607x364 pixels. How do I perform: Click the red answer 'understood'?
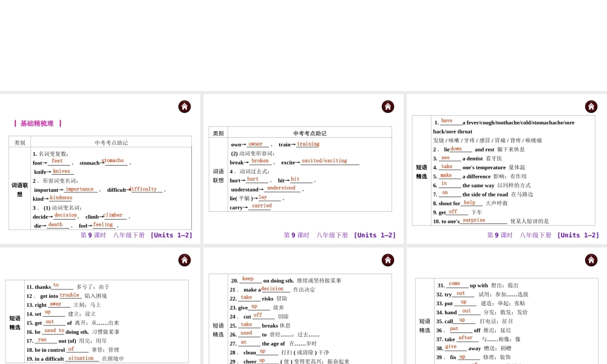point(281,188)
